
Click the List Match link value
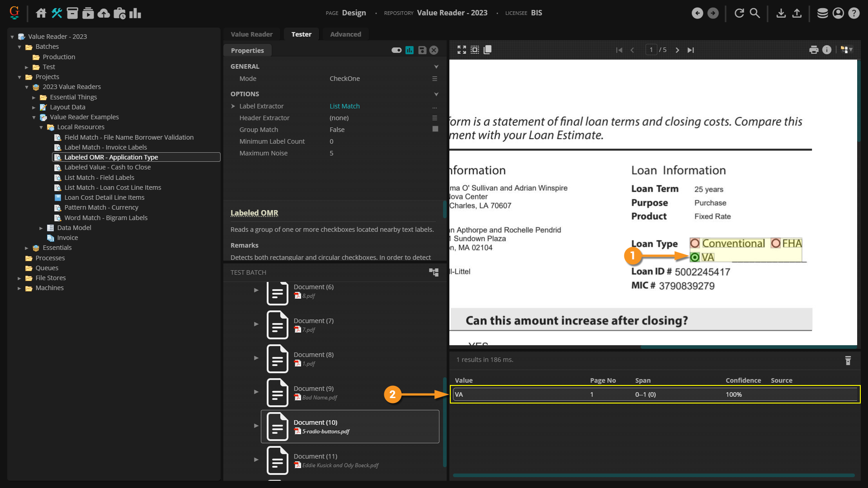tap(344, 106)
